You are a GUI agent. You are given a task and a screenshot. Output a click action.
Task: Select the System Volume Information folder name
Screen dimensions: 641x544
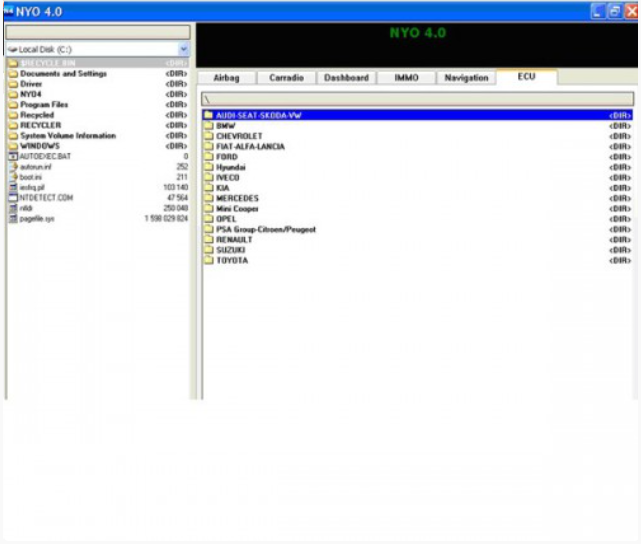pyautogui.click(x=68, y=136)
